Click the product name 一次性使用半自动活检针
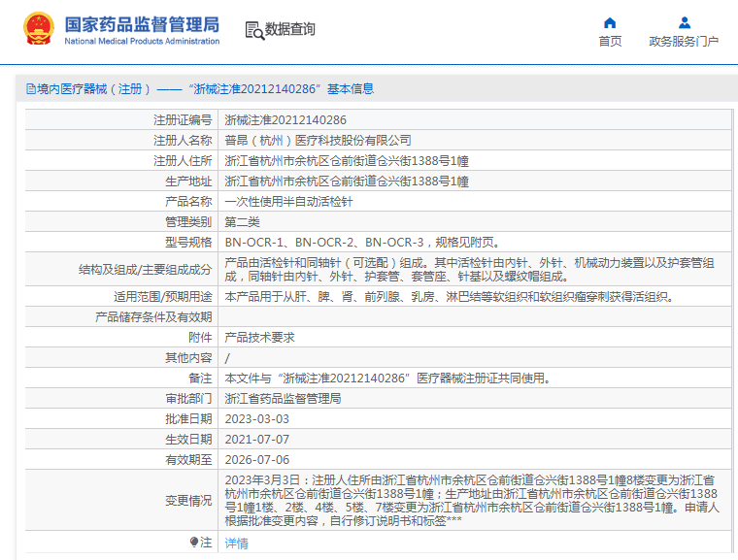Image resolution: width=738 pixels, height=560 pixels. point(288,202)
